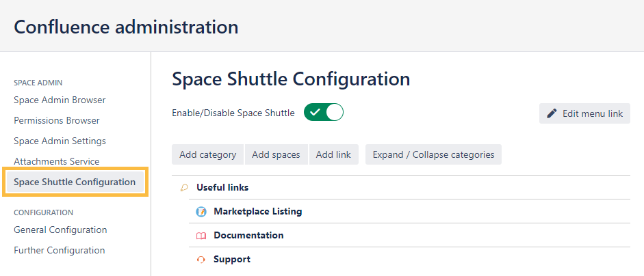Screen dimensions: 644x276
Task: Open Further Configuration
Action: tap(60, 250)
